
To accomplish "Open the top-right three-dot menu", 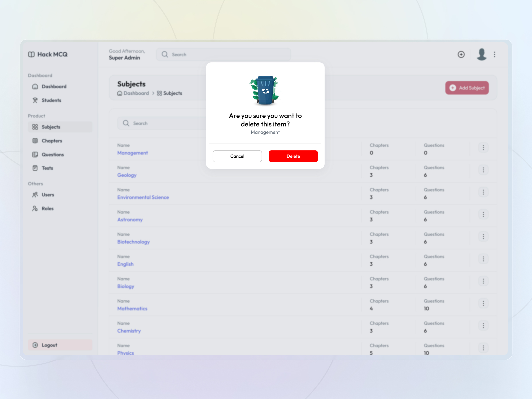I will click(x=495, y=55).
